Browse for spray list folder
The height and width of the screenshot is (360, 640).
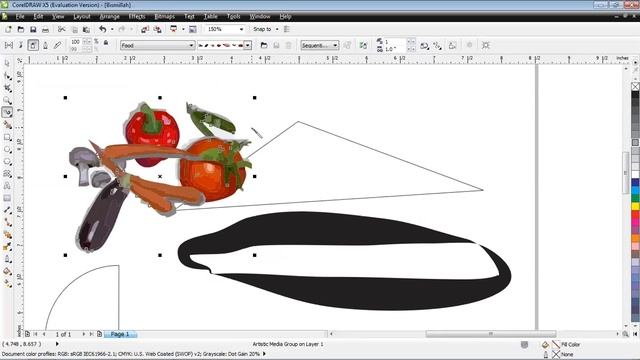pos(264,45)
